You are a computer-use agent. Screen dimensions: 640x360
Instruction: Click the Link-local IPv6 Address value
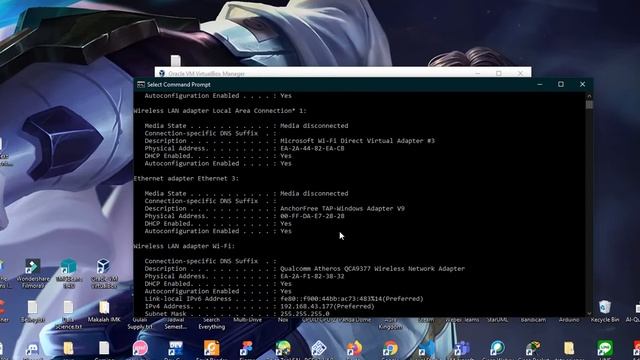coord(351,299)
